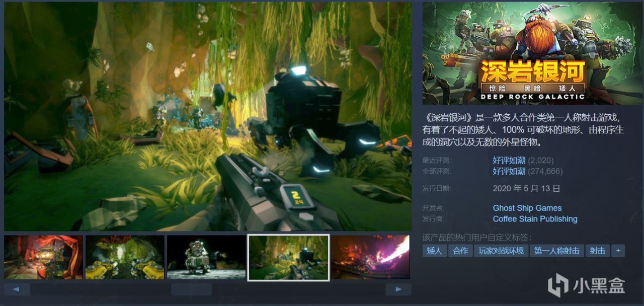Image resolution: width=644 pixels, height=306 pixels.
Task: Open developer Ghost Ship Games link
Action: (x=527, y=208)
